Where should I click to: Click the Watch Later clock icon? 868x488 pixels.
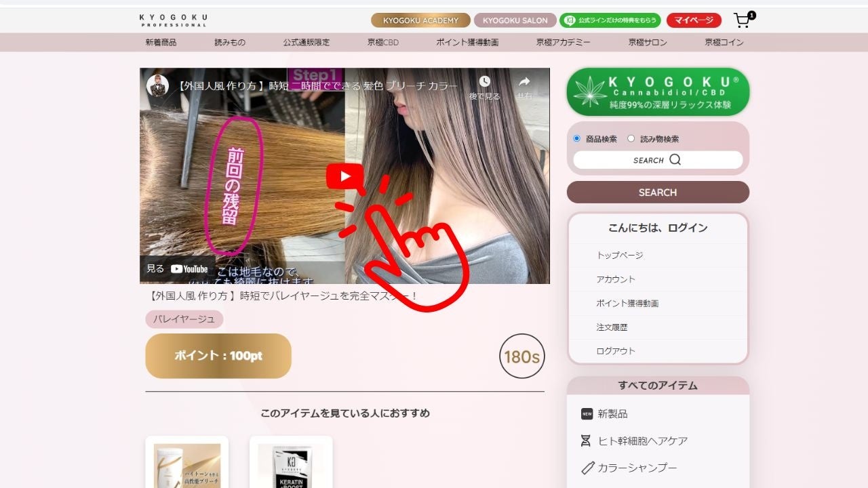click(x=484, y=81)
